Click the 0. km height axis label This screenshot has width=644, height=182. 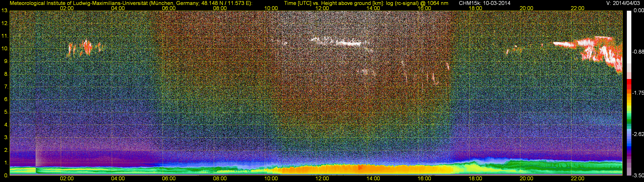coord(6,176)
